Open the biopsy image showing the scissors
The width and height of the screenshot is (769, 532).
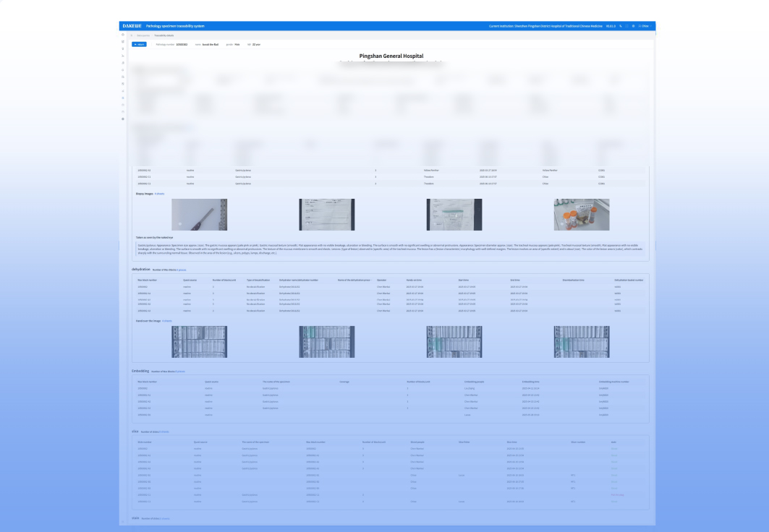point(199,215)
